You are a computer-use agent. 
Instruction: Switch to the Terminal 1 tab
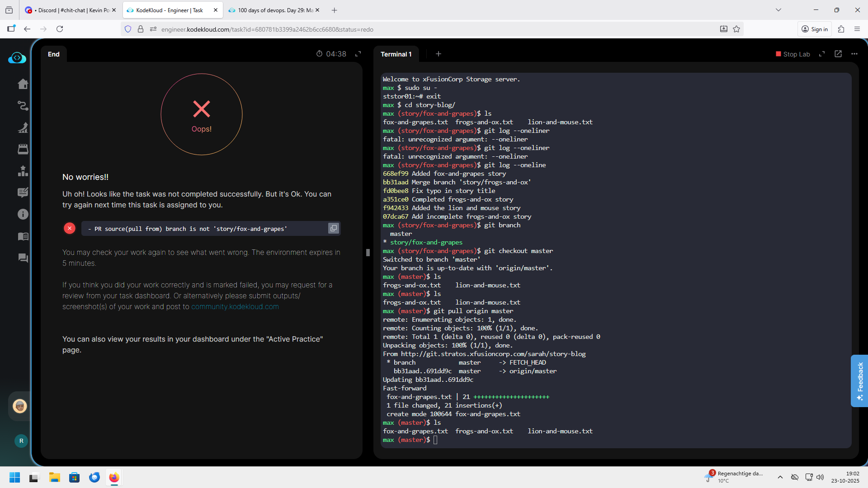pyautogui.click(x=396, y=54)
